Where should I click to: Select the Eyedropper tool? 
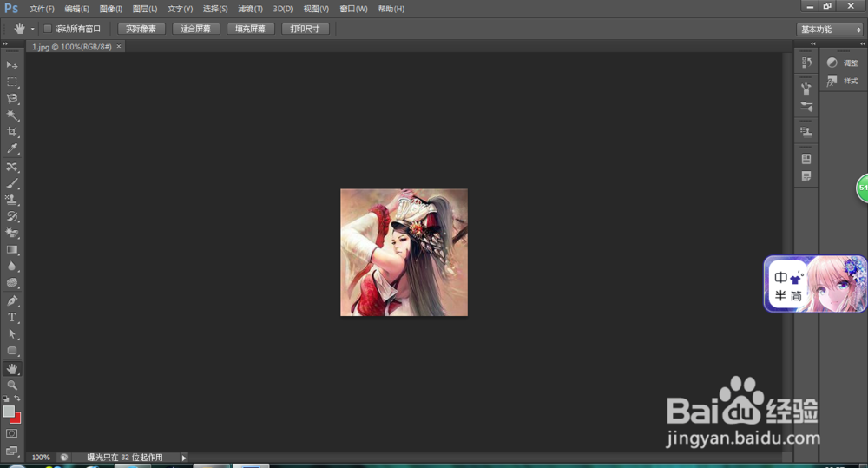point(11,148)
